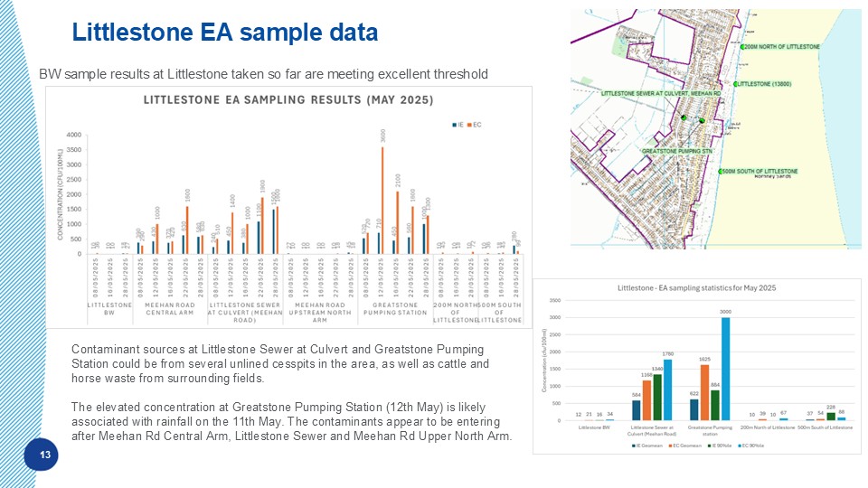Click the 4000 tick on the bar chart's y-axis
The height and width of the screenshot is (488, 868).
74,135
